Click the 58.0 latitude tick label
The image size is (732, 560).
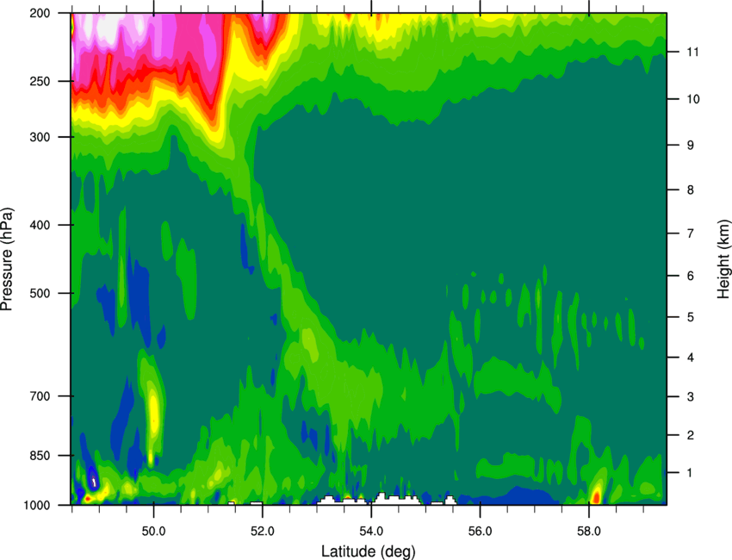point(589,532)
